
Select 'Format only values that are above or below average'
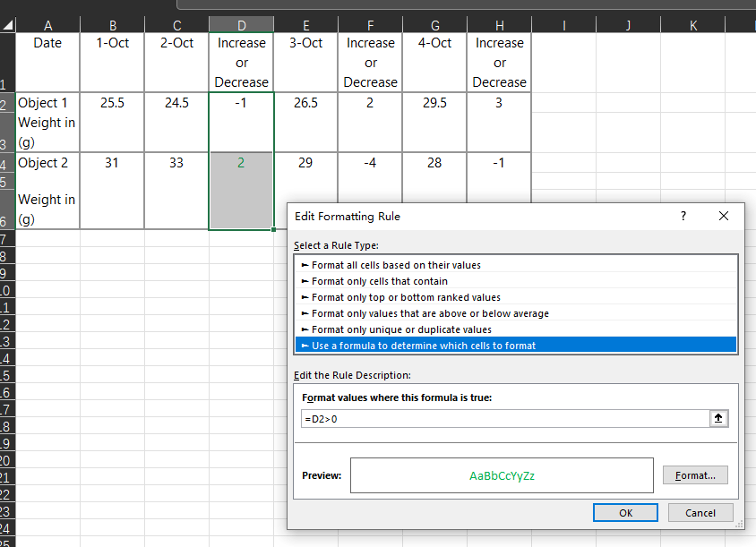515,313
